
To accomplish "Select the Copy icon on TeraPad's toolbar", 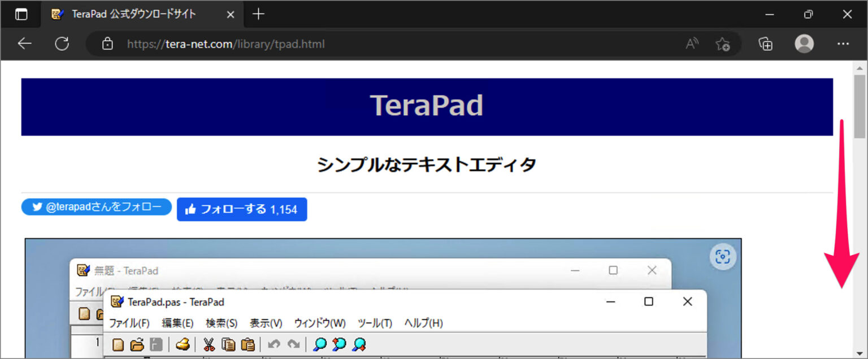I will 228,344.
